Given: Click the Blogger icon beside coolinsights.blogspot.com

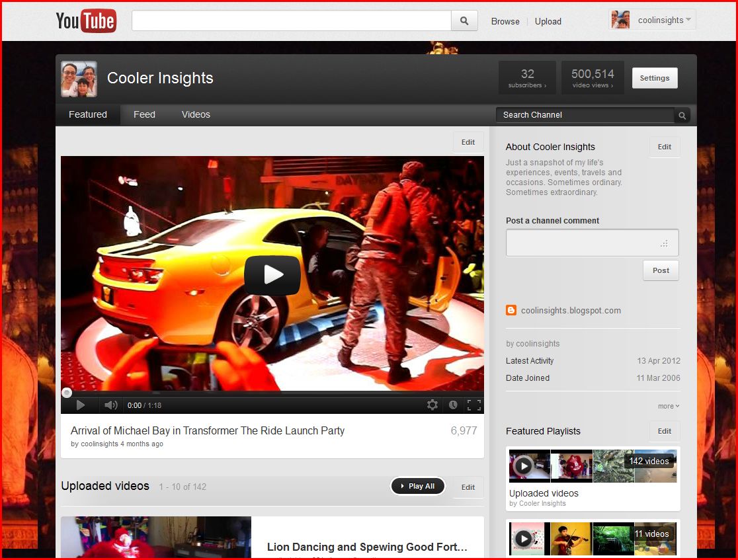Looking at the screenshot, I should tap(511, 310).
